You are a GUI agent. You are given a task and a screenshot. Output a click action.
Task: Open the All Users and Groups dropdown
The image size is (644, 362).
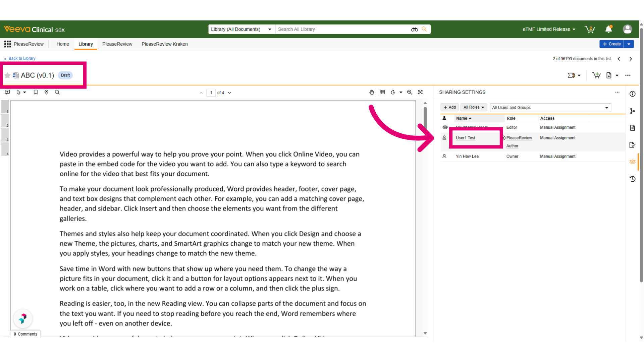pos(550,108)
